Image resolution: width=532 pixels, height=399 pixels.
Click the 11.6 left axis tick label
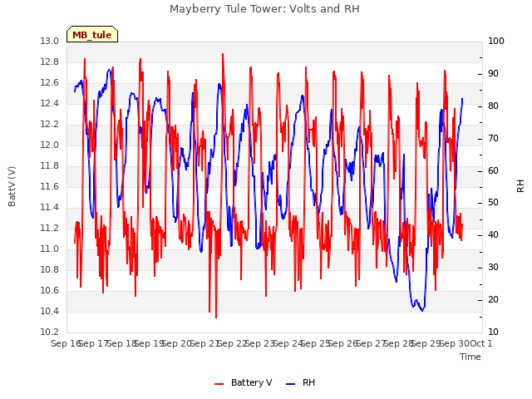coord(50,186)
